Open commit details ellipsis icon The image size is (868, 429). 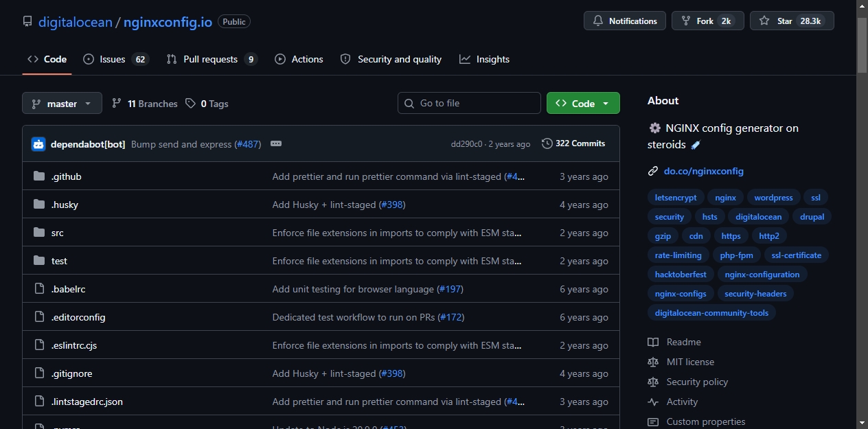[x=276, y=144]
